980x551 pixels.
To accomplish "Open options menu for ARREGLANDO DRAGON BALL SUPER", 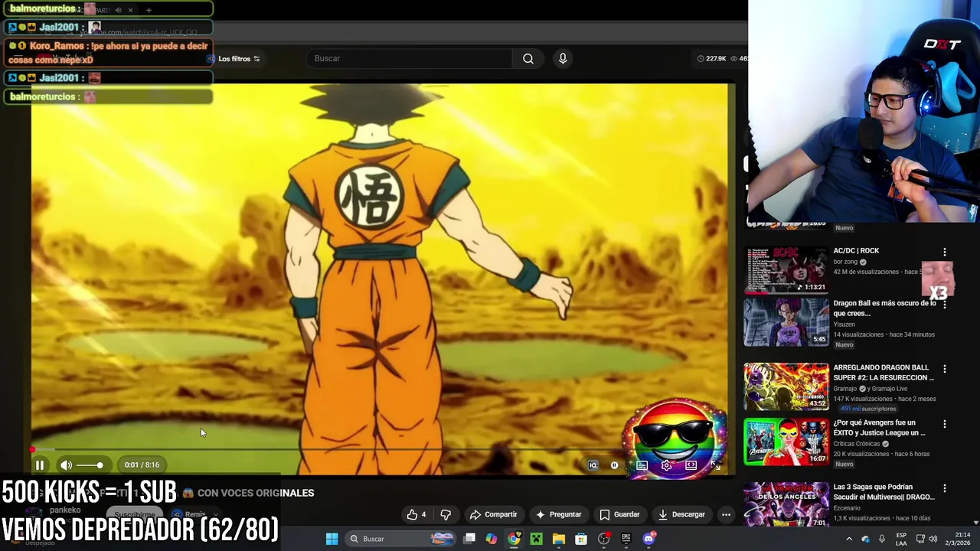I will [x=945, y=369].
